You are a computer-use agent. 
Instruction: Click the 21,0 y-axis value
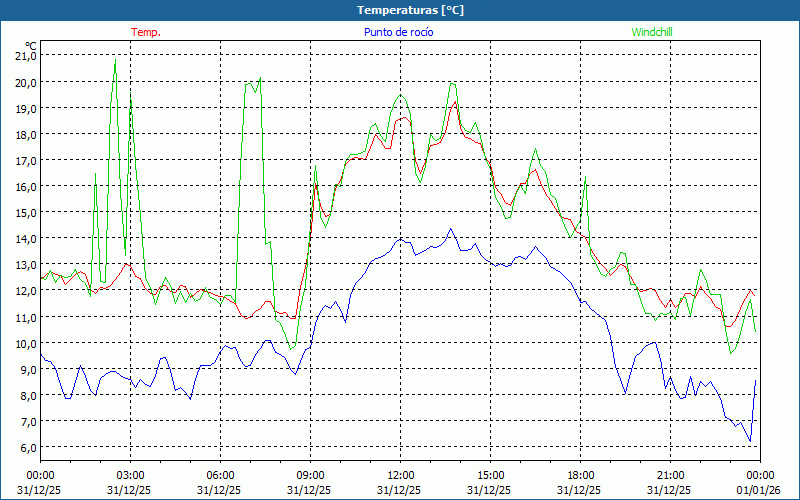click(25, 56)
